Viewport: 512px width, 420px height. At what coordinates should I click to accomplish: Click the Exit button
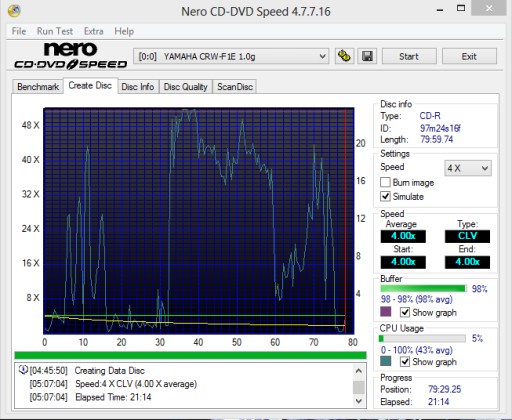(469, 56)
